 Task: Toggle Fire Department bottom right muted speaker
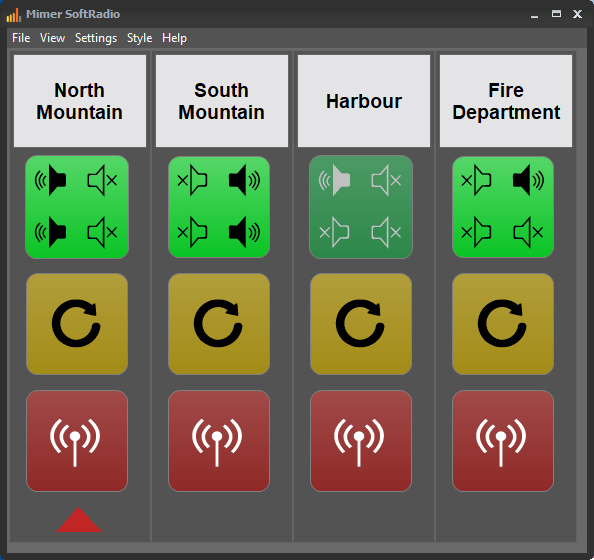coord(528,232)
